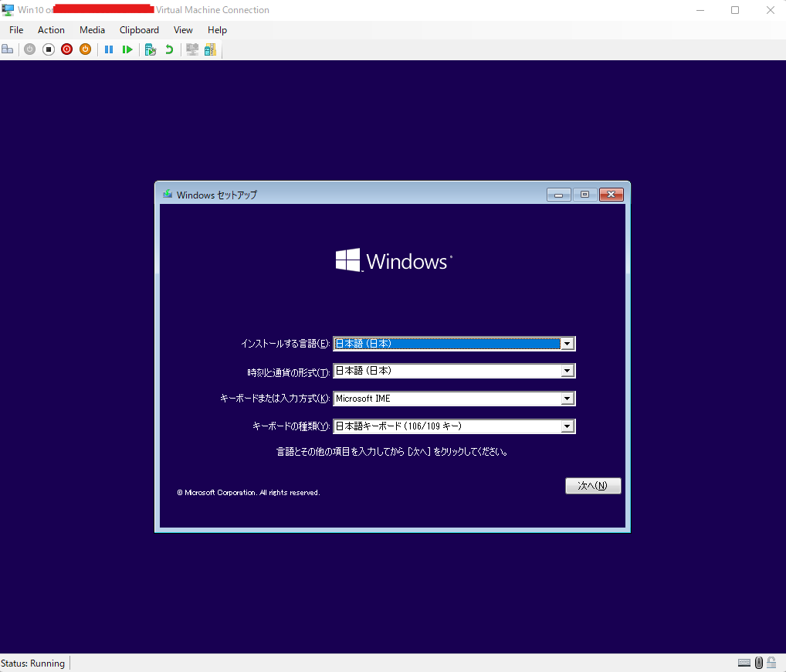Screen dimensions: 786x672
Task: Expand the キーボードの種類 dropdown arrow
Action: click(x=567, y=426)
